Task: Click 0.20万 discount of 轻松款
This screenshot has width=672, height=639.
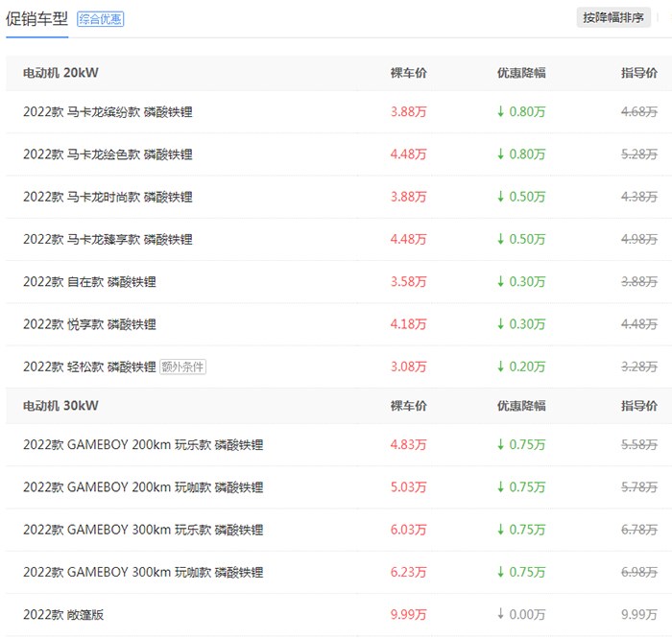Action: (521, 367)
